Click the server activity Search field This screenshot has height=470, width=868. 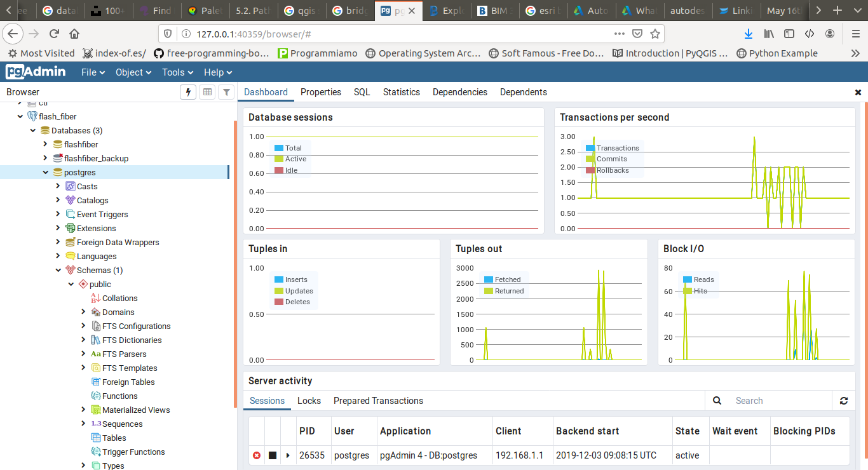pos(780,401)
